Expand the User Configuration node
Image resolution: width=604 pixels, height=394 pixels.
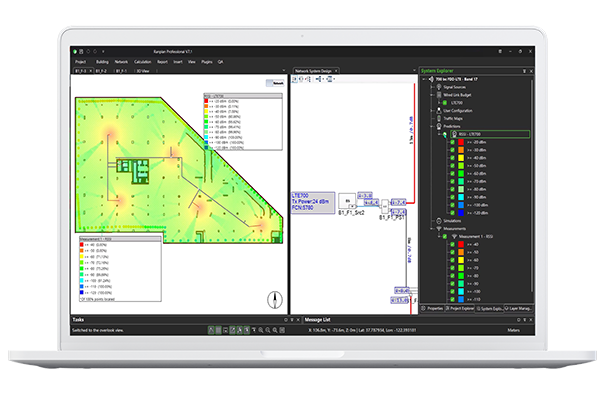(432, 111)
